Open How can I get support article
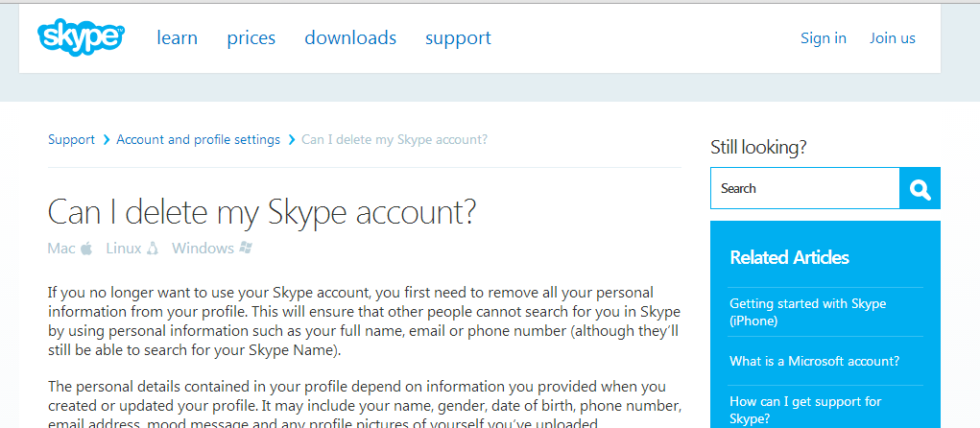Image resolution: width=980 pixels, height=428 pixels. coord(805,410)
